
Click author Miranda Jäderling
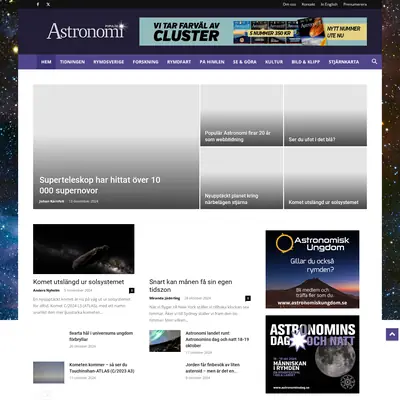coord(165,298)
